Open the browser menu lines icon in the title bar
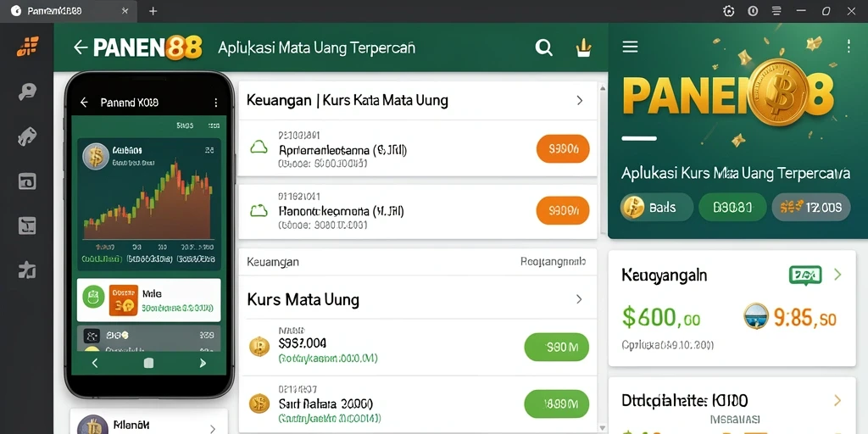The height and width of the screenshot is (434, 868). (776, 11)
